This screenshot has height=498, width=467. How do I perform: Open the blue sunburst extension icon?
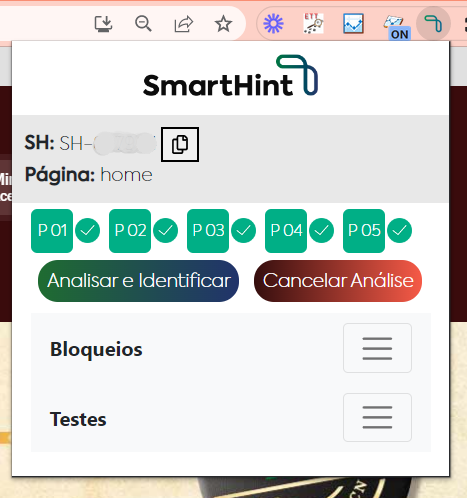(273, 24)
